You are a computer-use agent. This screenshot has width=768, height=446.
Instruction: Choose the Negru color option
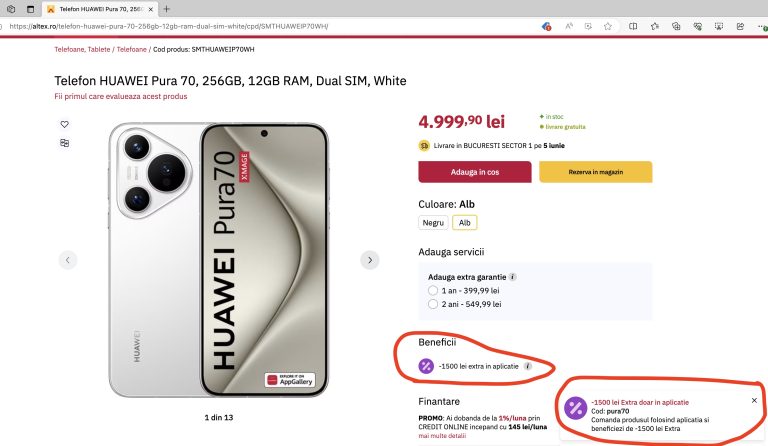(433, 223)
